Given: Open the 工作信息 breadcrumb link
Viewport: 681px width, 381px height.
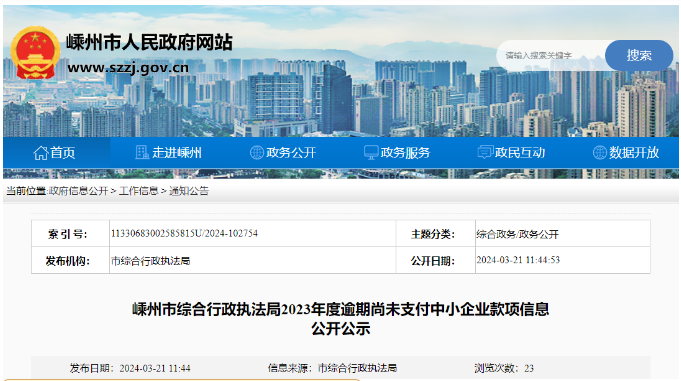Looking at the screenshot, I should point(139,191).
